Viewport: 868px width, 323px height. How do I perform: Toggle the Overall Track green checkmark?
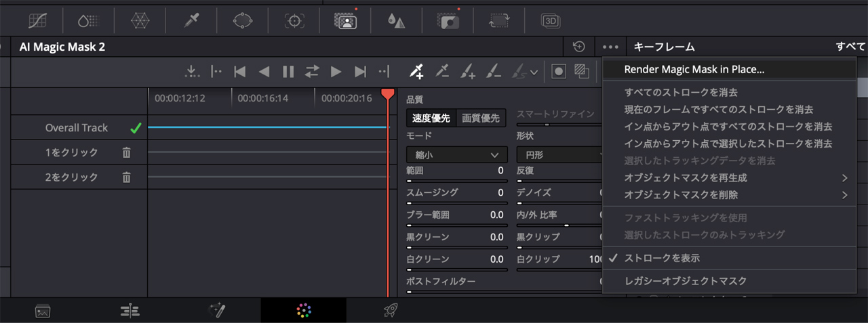click(136, 127)
